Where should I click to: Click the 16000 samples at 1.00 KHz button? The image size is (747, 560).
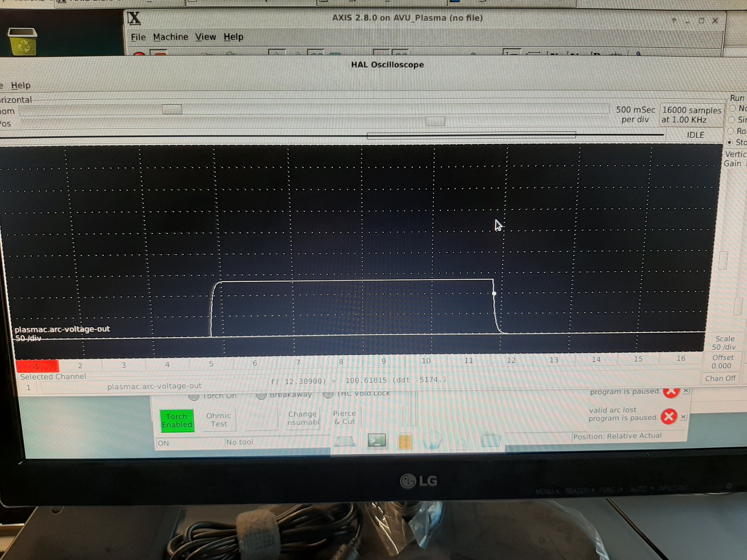pos(691,115)
